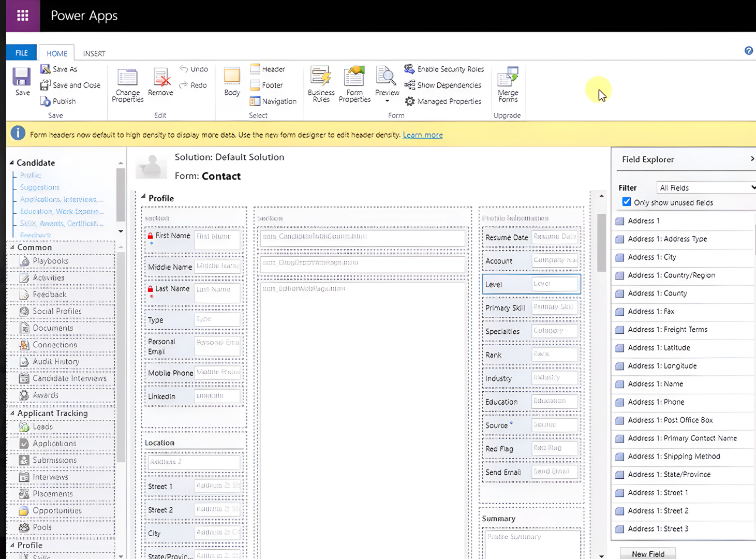The height and width of the screenshot is (559, 756).
Task: Follow the Learn more link
Action: [x=423, y=135]
